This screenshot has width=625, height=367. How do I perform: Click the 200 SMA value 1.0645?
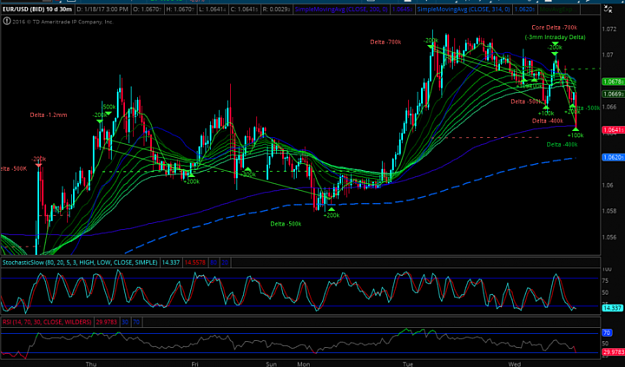(401, 9)
